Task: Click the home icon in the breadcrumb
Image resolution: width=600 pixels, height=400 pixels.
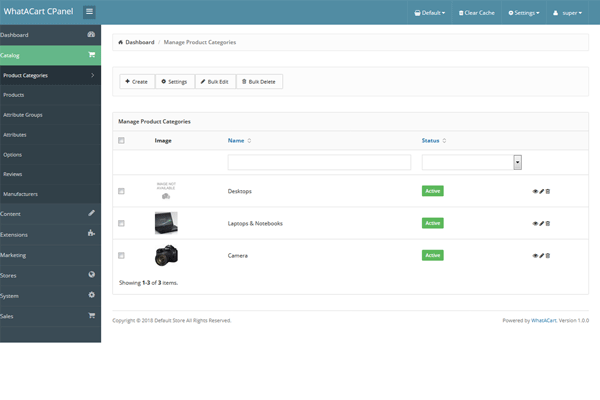Action: [x=121, y=43]
